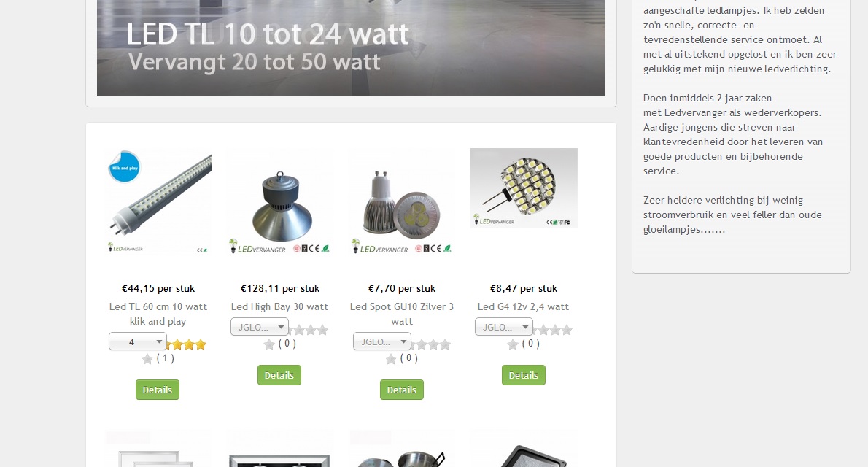This screenshot has width=868, height=467.
Task: Open Led G4 12v 2,4 watt link
Action: [x=523, y=306]
